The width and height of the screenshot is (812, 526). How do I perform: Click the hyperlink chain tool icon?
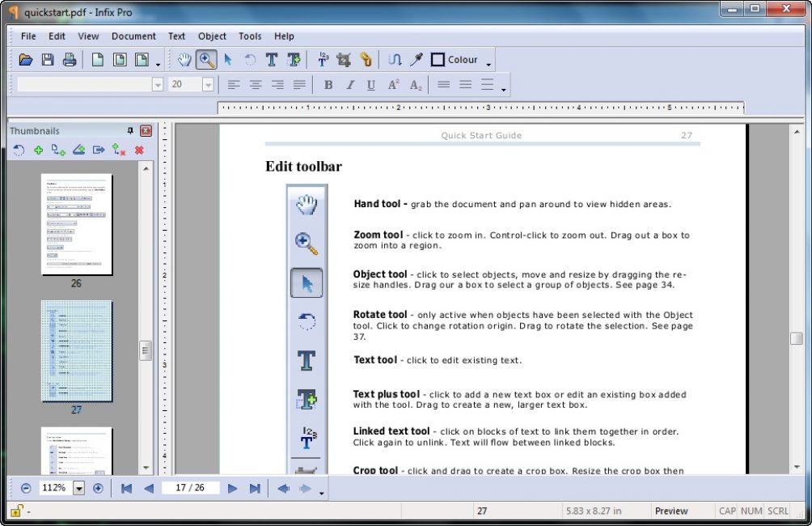tap(366, 60)
